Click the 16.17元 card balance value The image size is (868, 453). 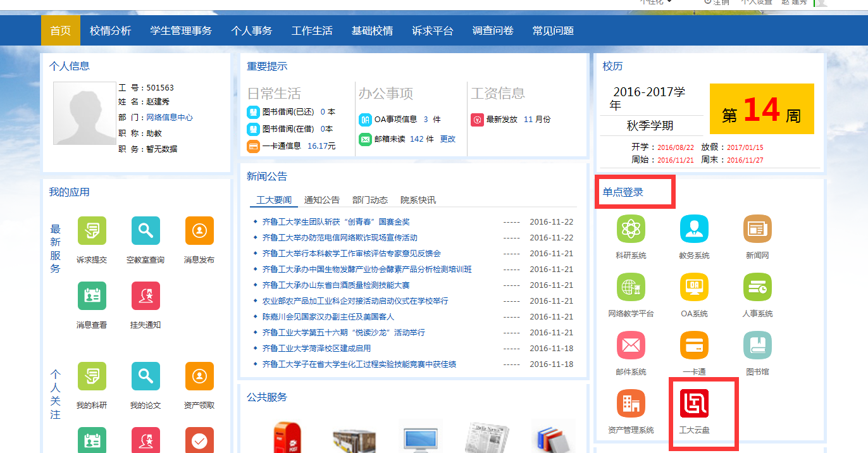[x=321, y=146]
